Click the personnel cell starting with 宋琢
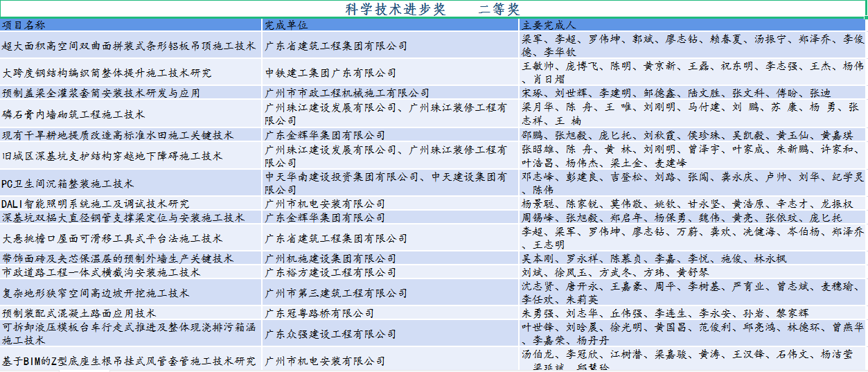 [693, 93]
